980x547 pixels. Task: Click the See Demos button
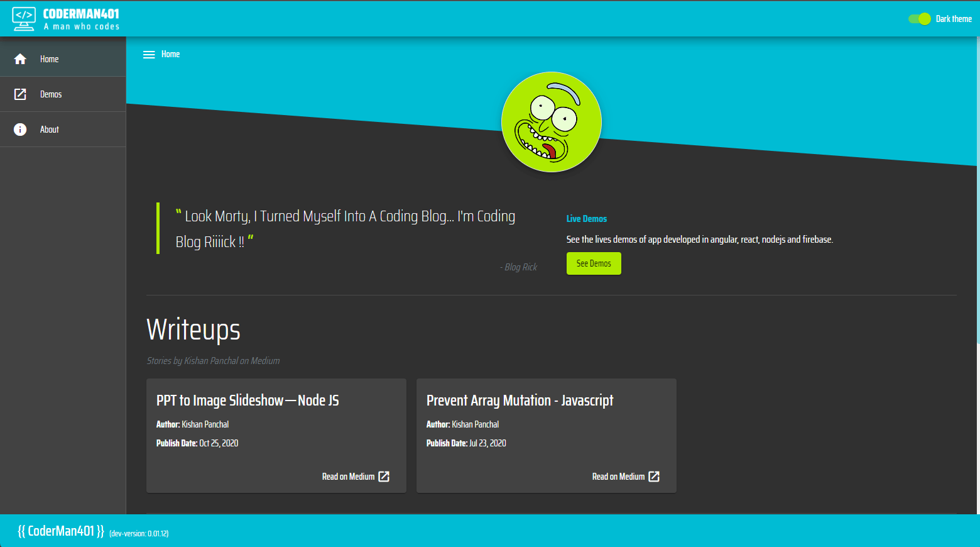click(x=594, y=263)
